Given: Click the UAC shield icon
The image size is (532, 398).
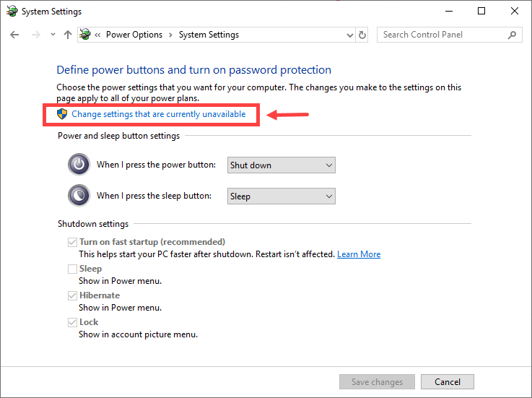Looking at the screenshot, I should [x=62, y=114].
